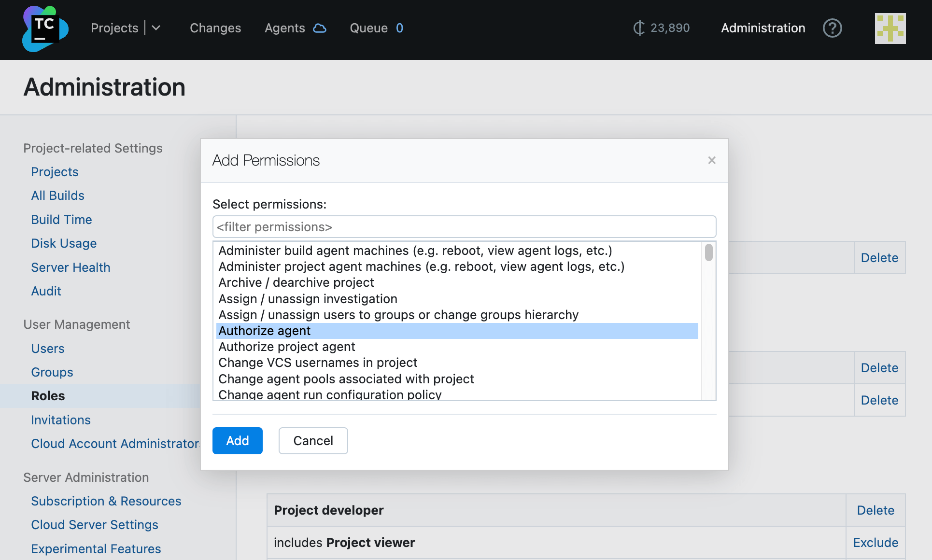Click the filter permissions input field
This screenshot has height=560, width=932.
[x=464, y=226]
